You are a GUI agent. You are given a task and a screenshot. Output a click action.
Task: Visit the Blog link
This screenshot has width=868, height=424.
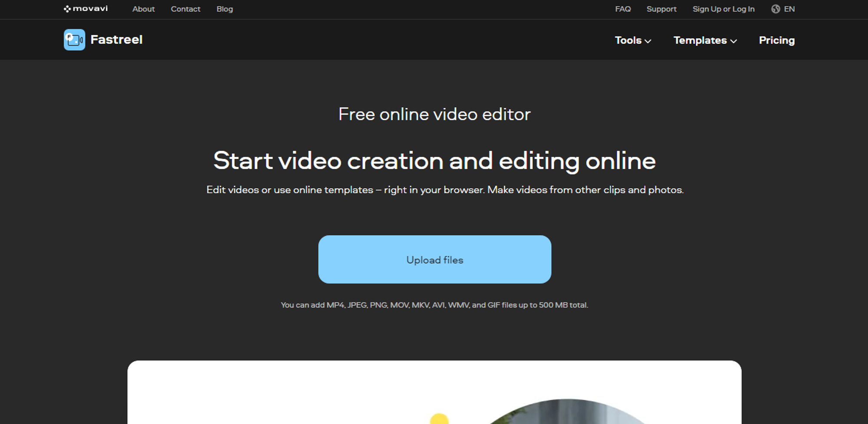click(x=225, y=9)
